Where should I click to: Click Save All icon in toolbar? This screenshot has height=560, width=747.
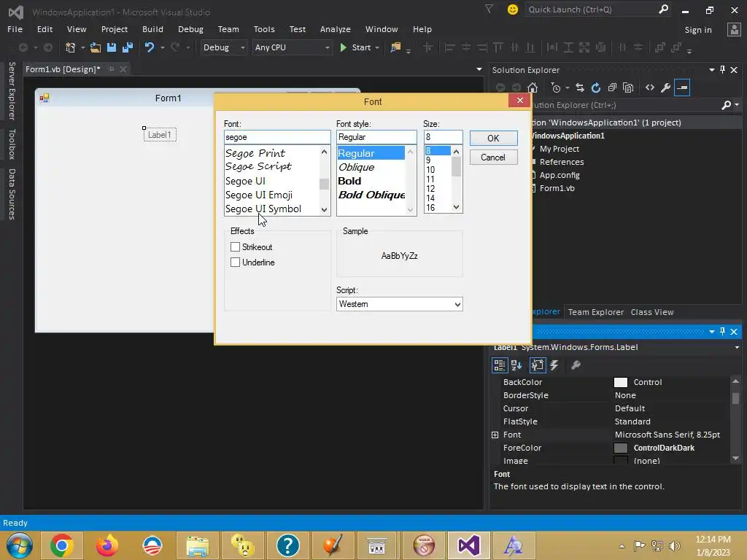[127, 47]
